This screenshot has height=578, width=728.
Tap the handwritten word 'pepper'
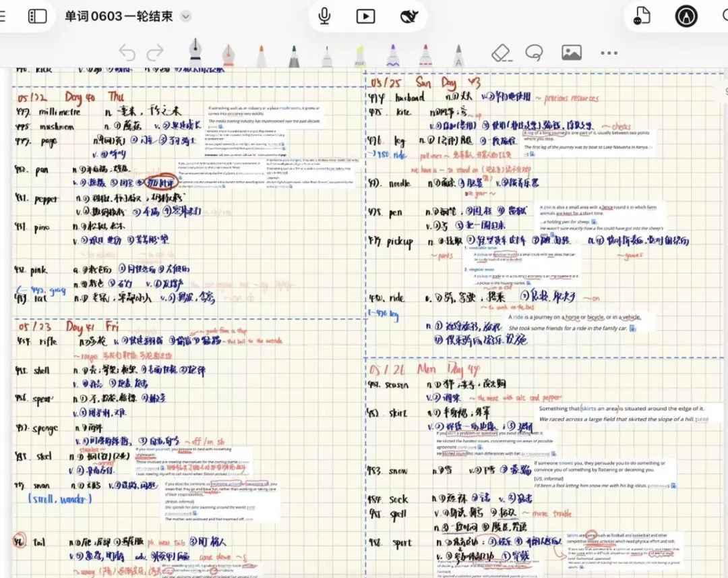click(x=47, y=200)
